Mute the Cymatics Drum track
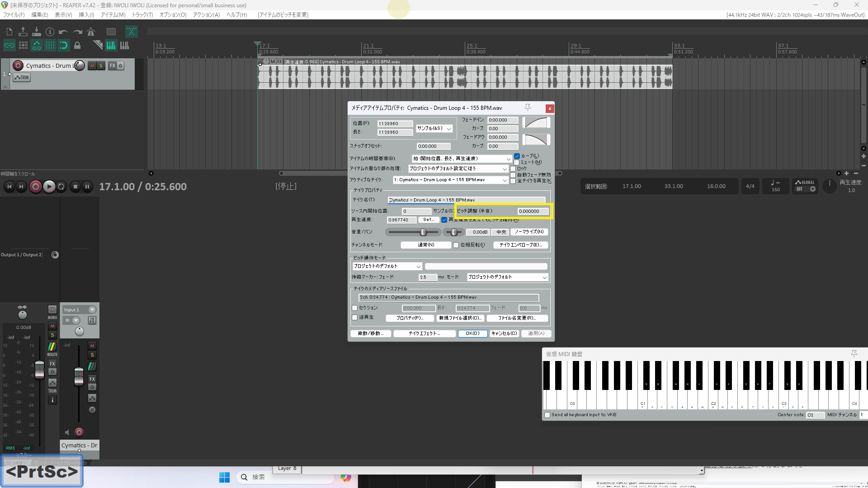Viewport: 868px width, 488px height. [x=92, y=66]
